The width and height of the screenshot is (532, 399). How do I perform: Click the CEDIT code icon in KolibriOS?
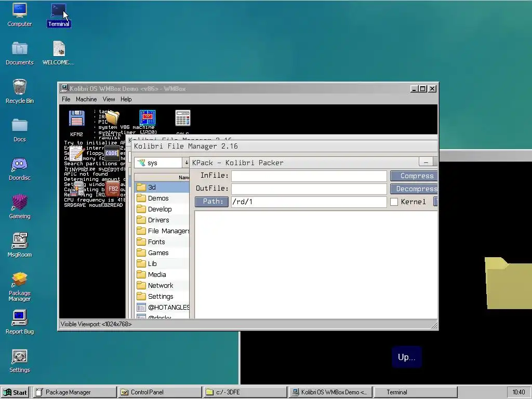tap(112, 158)
